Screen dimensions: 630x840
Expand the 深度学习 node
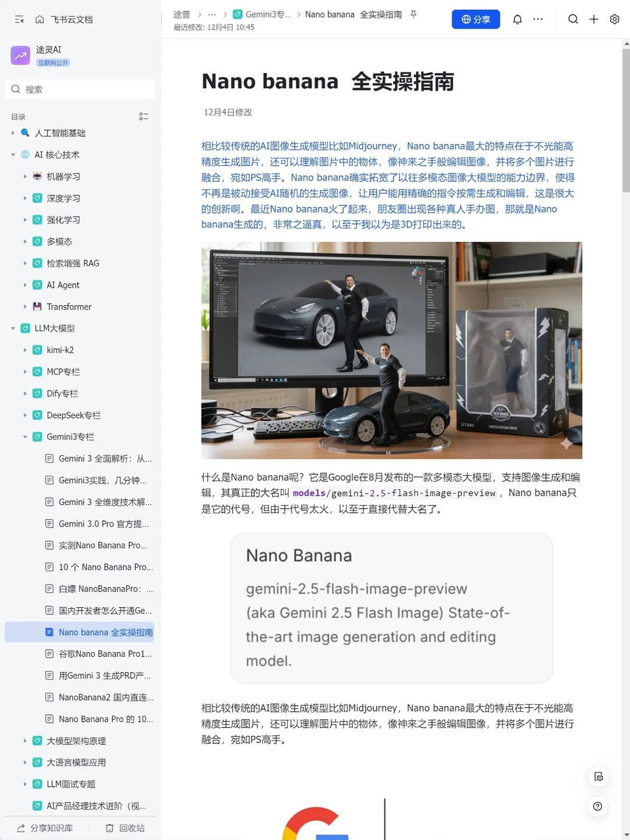(x=25, y=198)
